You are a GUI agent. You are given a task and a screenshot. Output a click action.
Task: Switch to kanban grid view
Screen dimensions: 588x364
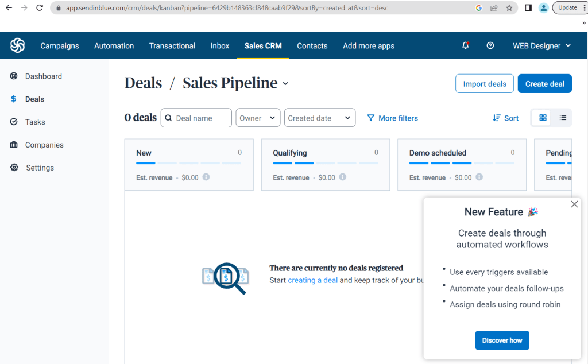point(543,118)
